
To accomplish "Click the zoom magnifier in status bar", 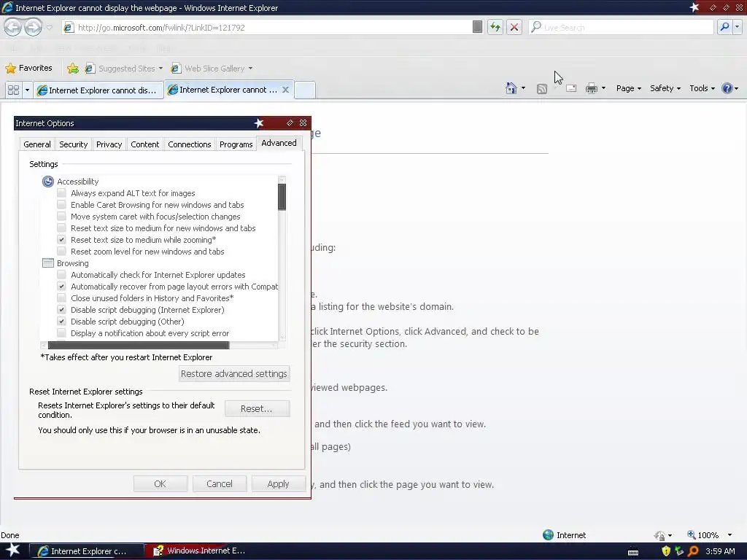I will click(x=692, y=534).
